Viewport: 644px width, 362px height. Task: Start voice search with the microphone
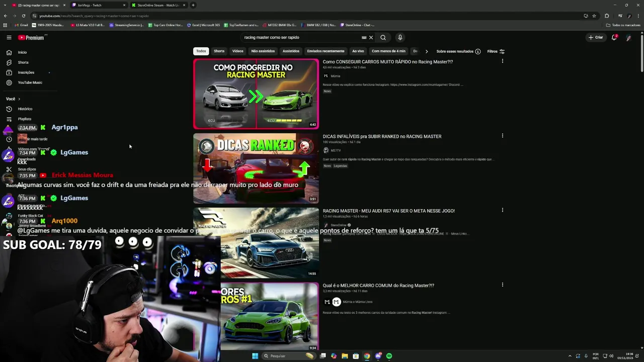click(400, 37)
